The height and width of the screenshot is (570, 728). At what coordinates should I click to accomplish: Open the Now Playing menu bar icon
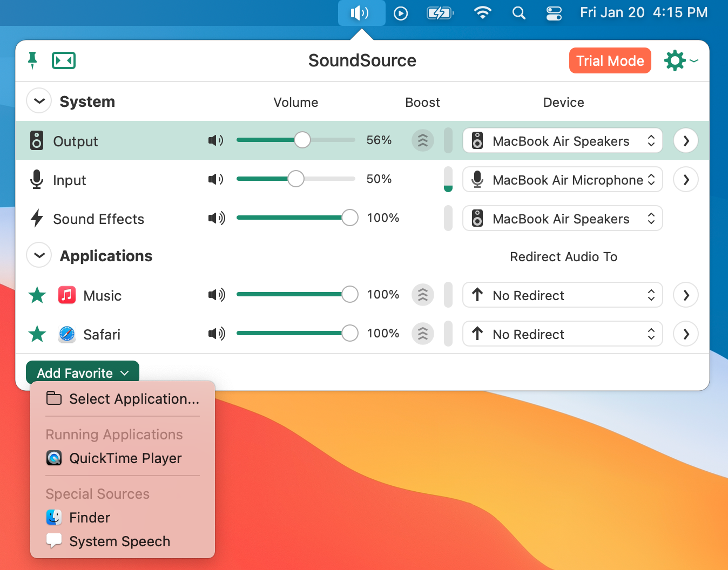pyautogui.click(x=401, y=13)
